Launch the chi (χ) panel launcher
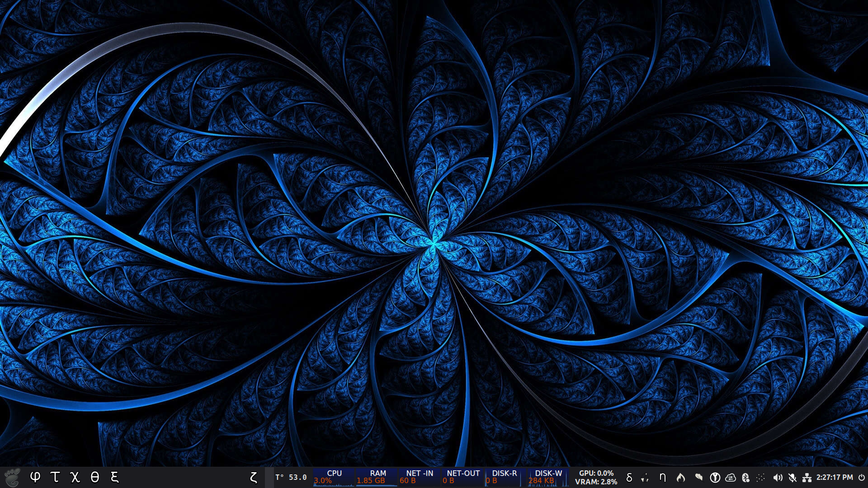 point(75,477)
